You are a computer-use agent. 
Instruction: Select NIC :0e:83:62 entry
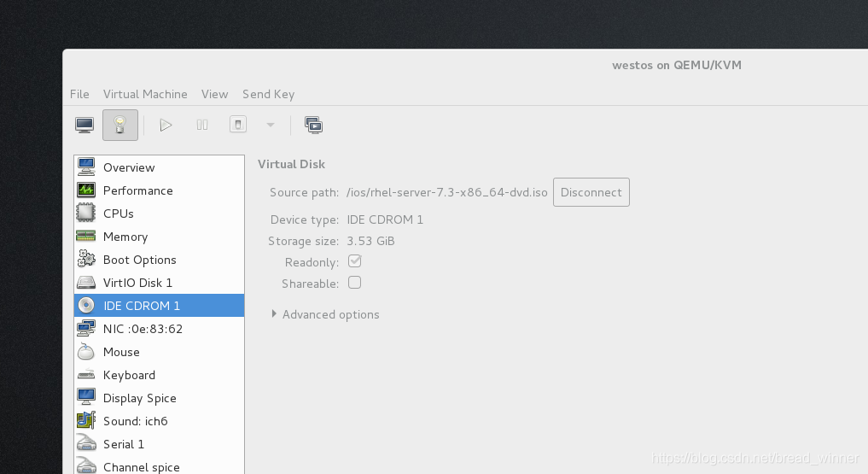pos(159,328)
